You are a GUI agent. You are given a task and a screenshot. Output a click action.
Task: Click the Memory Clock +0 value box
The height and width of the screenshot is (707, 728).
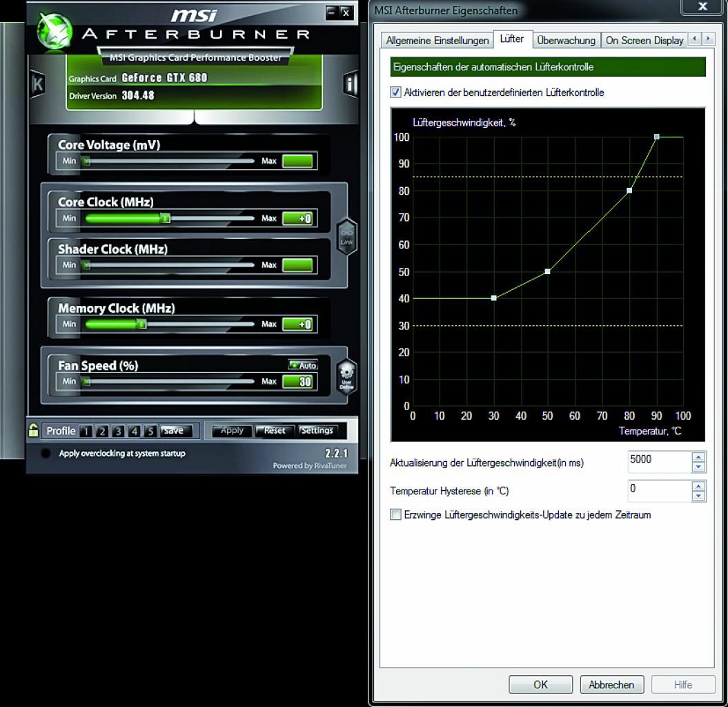[x=297, y=325]
